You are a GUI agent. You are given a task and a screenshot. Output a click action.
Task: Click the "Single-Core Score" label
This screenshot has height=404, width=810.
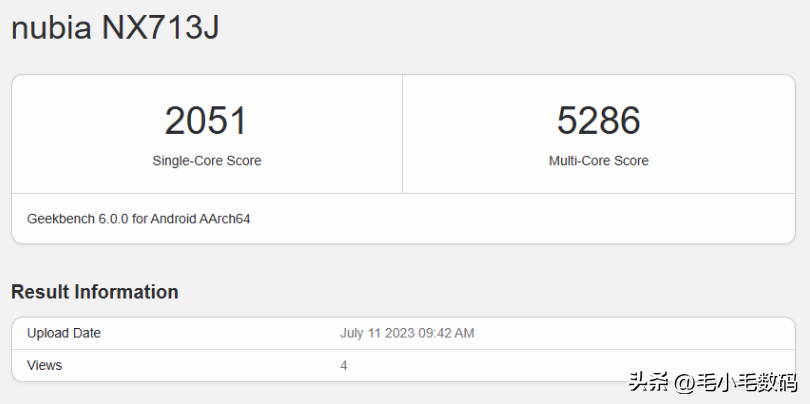[206, 160]
